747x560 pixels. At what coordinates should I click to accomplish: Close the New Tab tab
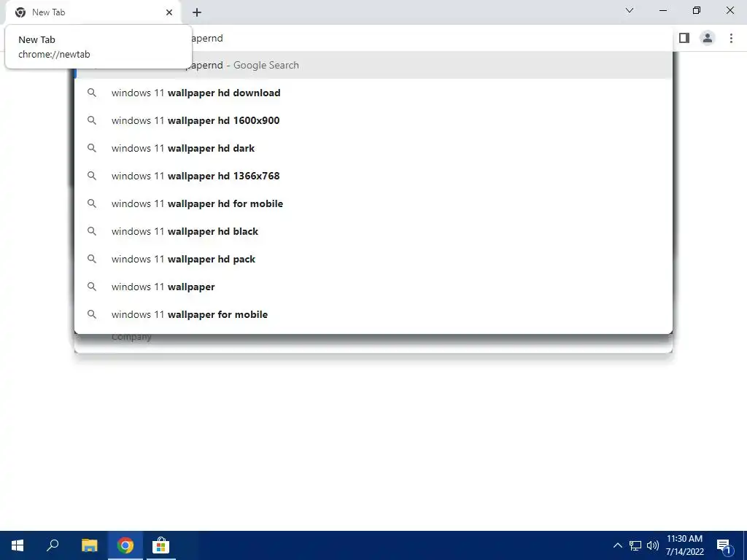(x=169, y=12)
